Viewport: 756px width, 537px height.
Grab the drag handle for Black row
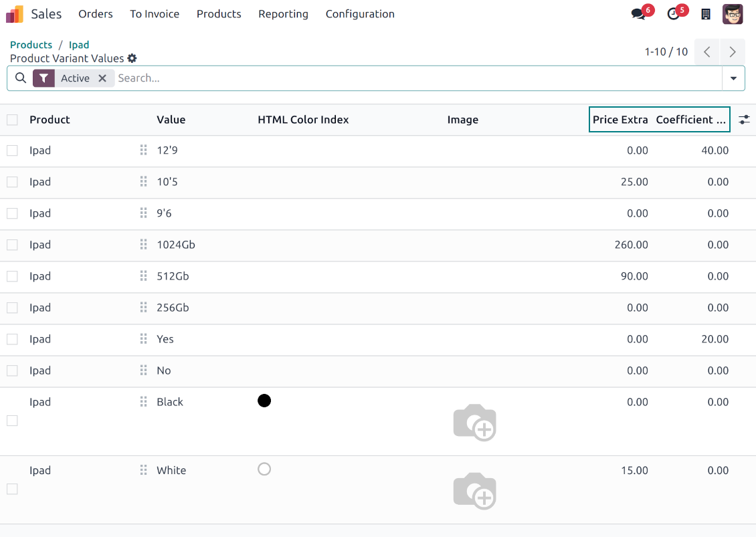[x=143, y=401]
